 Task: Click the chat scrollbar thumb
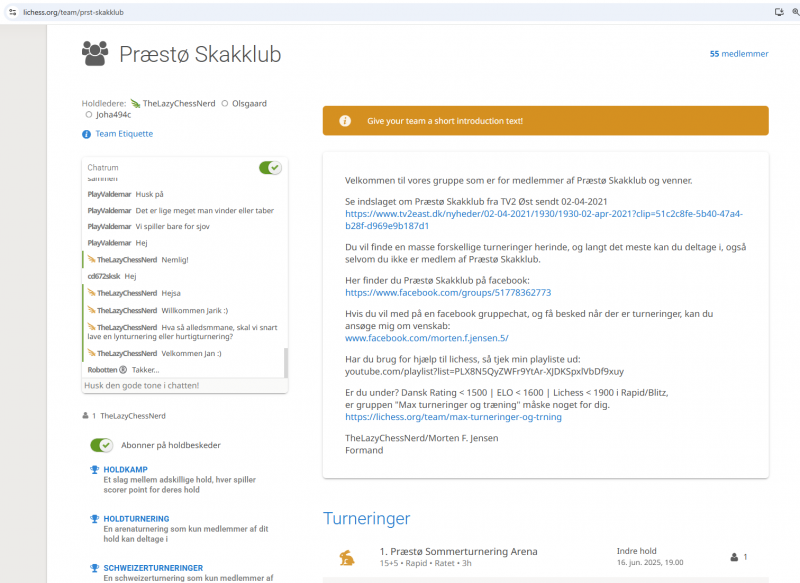[286, 363]
